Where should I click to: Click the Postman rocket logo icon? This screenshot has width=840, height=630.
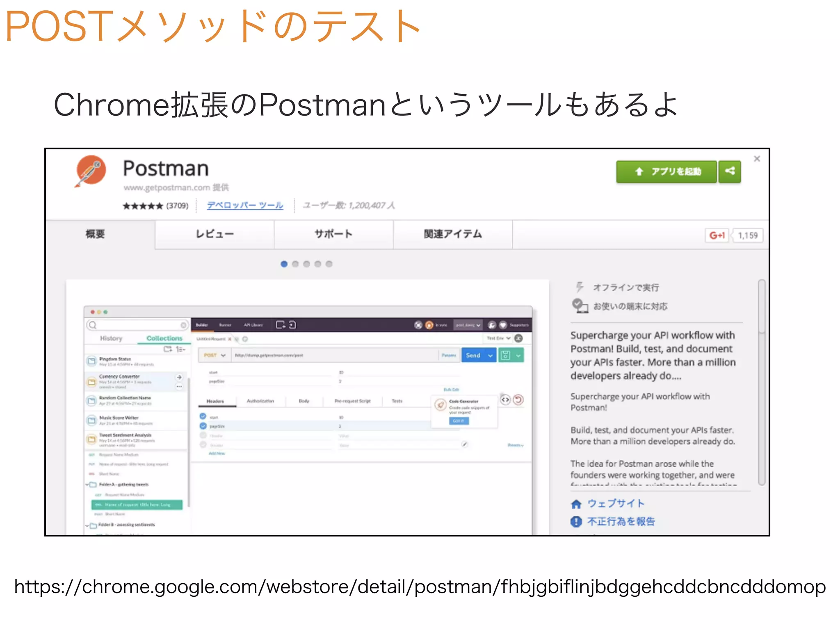tap(90, 171)
